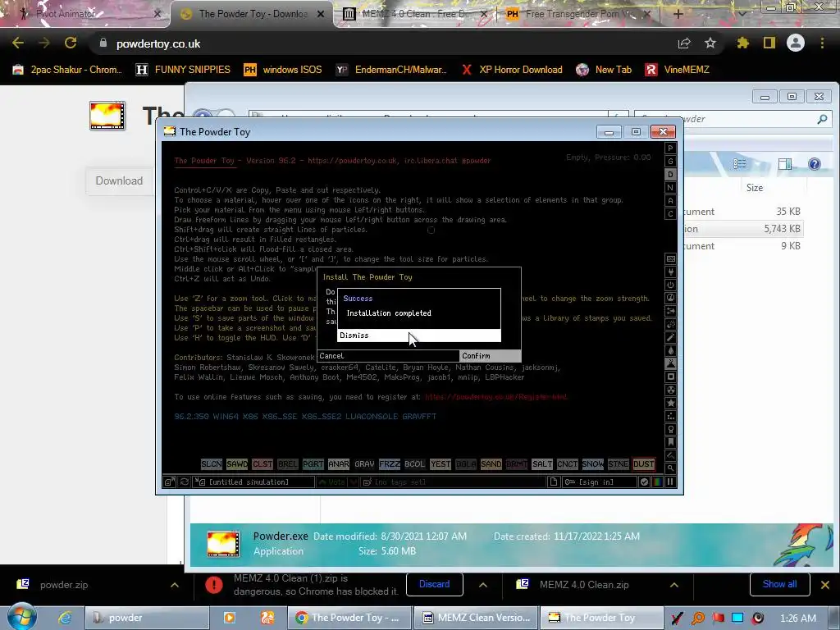Click the Download button on webpage
This screenshot has width=840, height=630.
(x=119, y=181)
